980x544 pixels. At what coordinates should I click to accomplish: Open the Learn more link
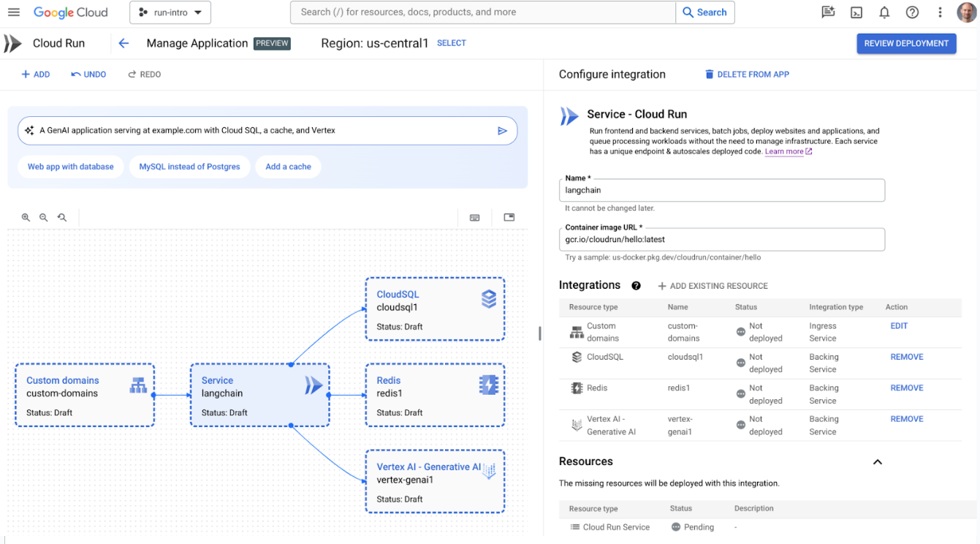[x=788, y=151]
